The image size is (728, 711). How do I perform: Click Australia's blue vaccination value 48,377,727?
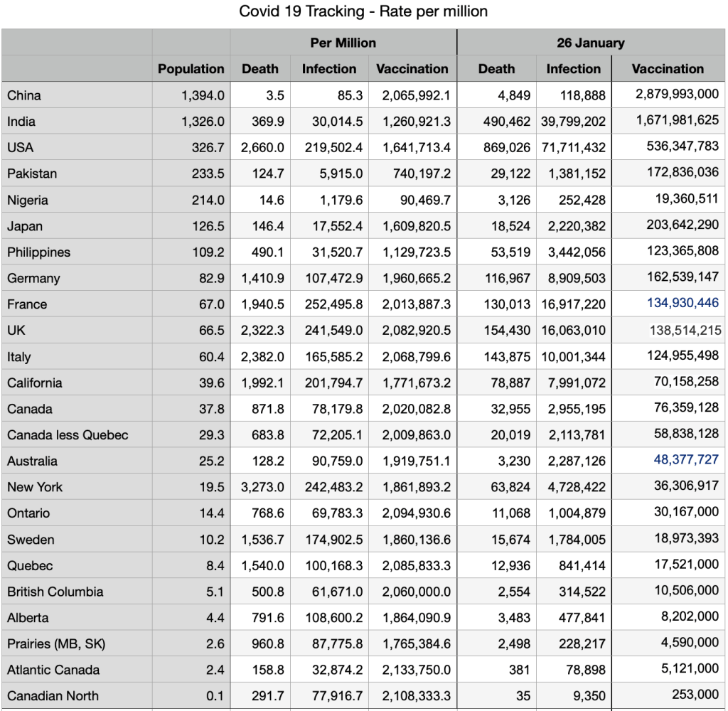tap(686, 460)
